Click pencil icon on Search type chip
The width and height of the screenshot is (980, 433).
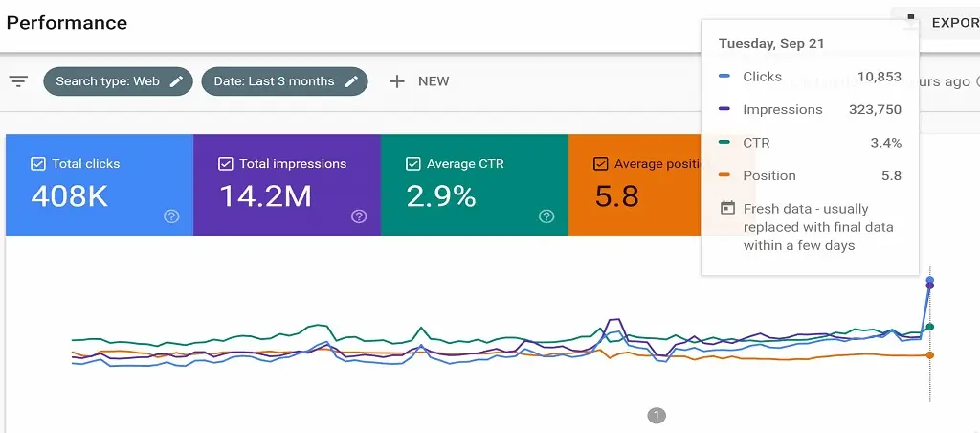[x=176, y=81]
